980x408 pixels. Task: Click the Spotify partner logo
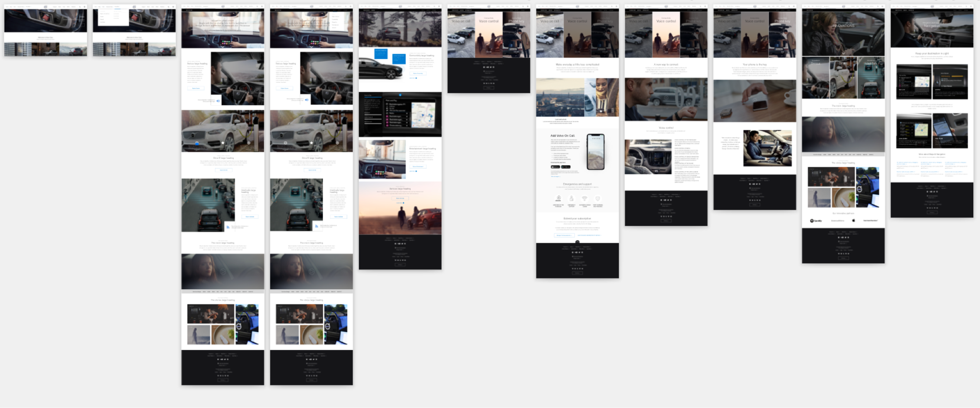816,221
